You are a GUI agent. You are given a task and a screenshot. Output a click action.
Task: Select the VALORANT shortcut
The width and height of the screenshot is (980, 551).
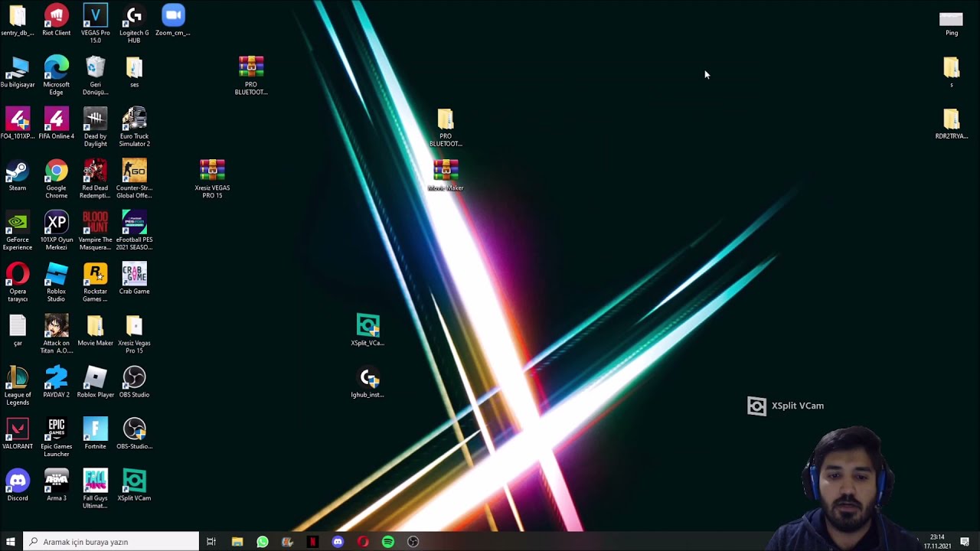(17, 434)
